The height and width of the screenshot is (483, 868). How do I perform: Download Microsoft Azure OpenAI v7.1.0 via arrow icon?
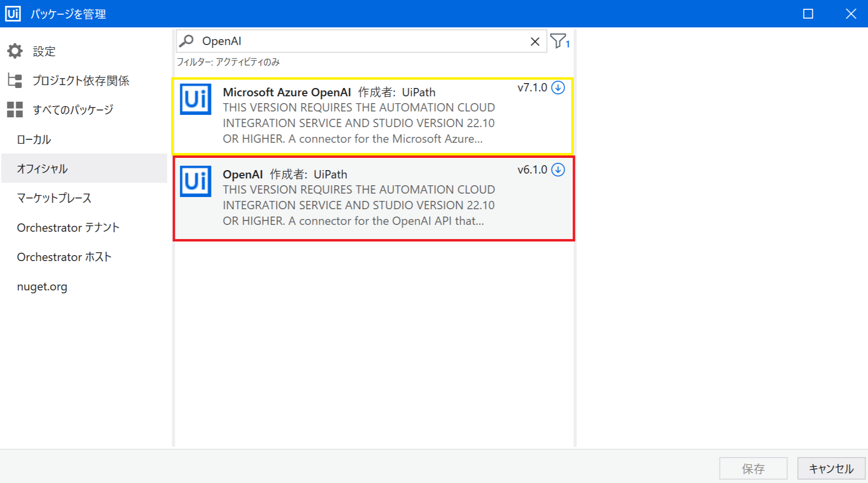558,88
